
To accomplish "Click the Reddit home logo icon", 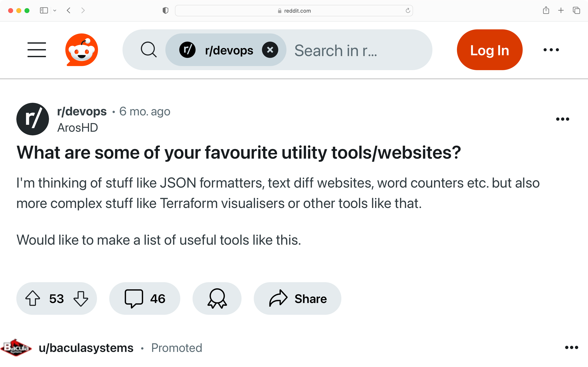I will point(82,50).
